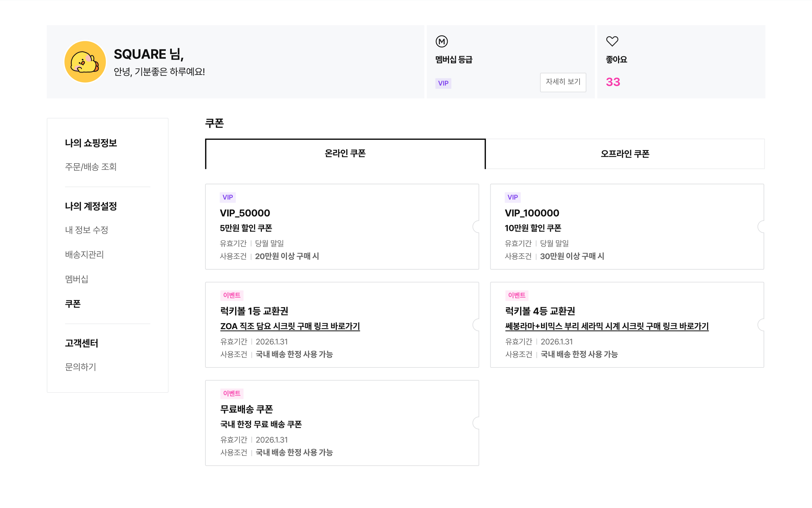812x508 pixels.
Task: Open 쎄봉라마+비믹스 세라믹 시계 구매 링크
Action: point(607,326)
